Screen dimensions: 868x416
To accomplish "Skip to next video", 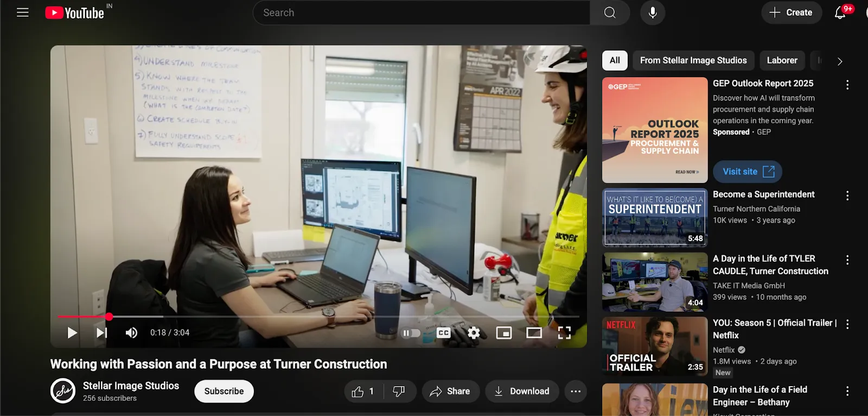I will pyautogui.click(x=101, y=332).
